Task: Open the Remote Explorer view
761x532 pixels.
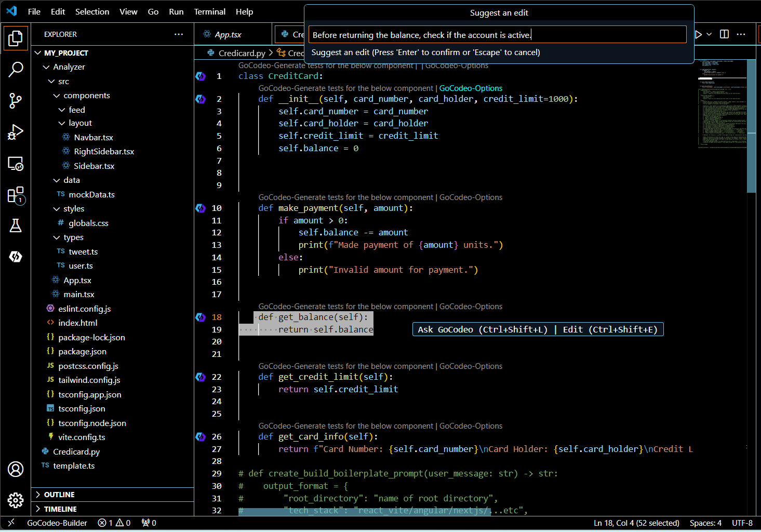Action: [16, 164]
